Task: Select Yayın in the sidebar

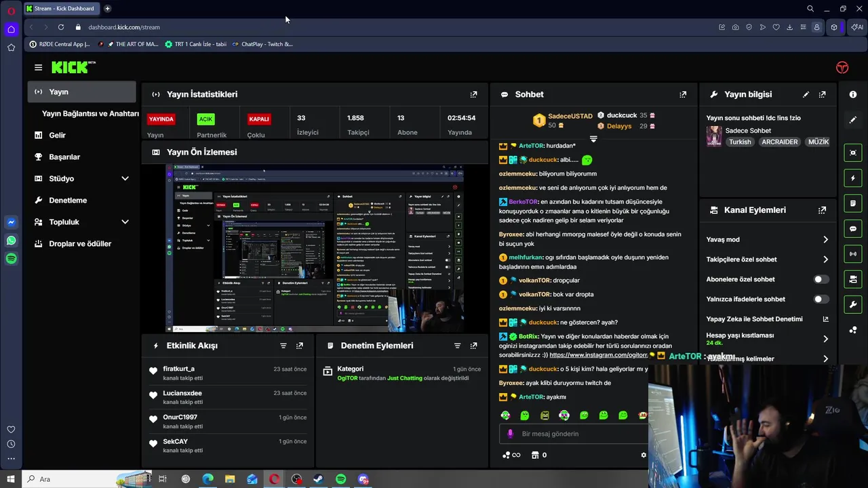Action: point(81,91)
